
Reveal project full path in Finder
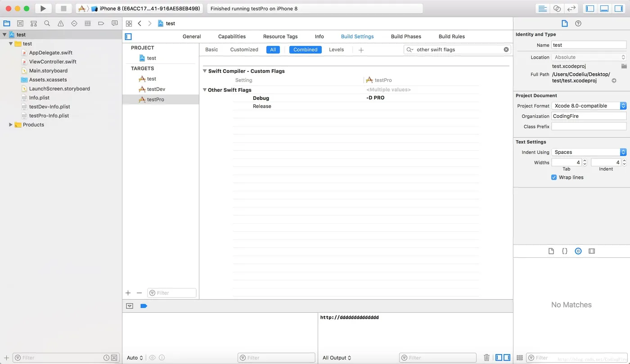(x=614, y=81)
